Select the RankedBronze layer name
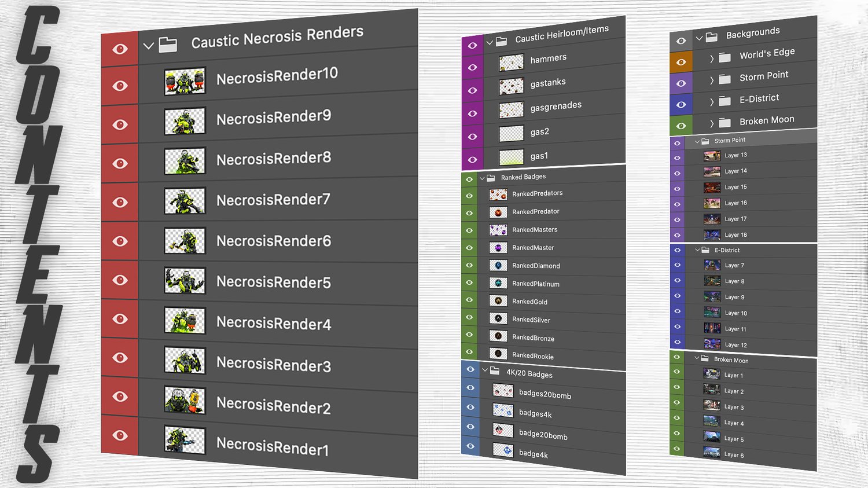Screen dimensions: 868x488 coord(533,337)
